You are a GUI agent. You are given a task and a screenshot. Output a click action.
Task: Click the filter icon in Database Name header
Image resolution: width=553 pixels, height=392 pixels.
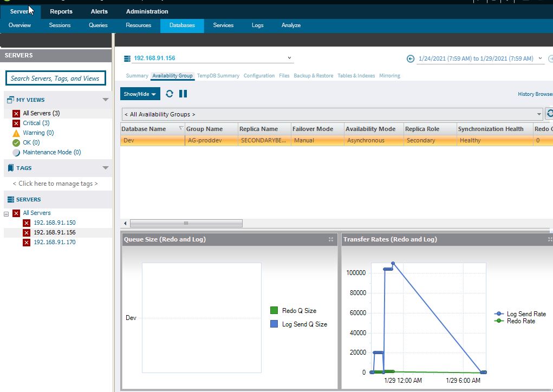181,128
